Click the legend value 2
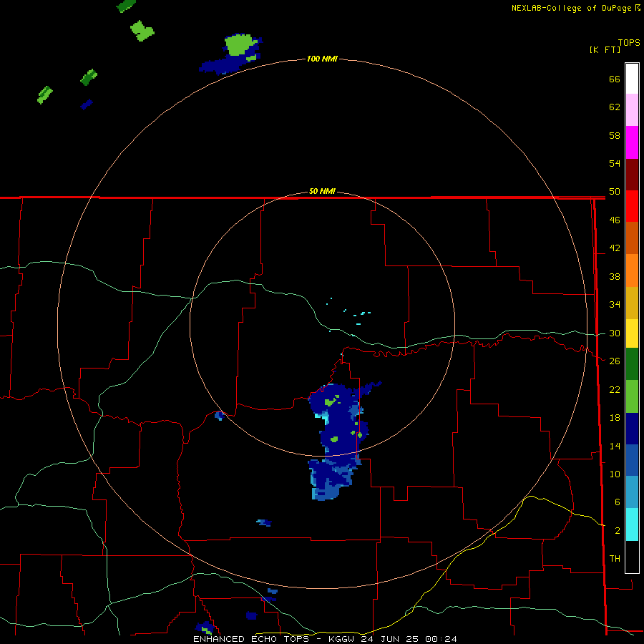 click(x=618, y=531)
